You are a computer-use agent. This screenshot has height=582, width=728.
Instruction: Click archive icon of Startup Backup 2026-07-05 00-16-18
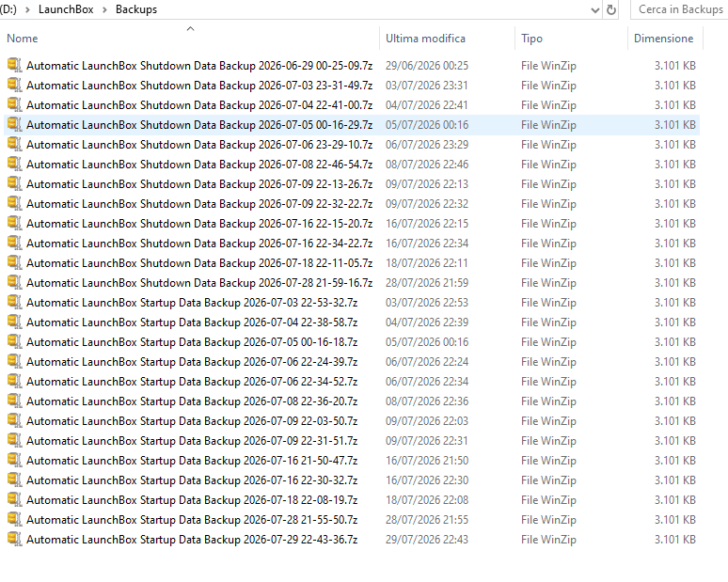coord(14,341)
